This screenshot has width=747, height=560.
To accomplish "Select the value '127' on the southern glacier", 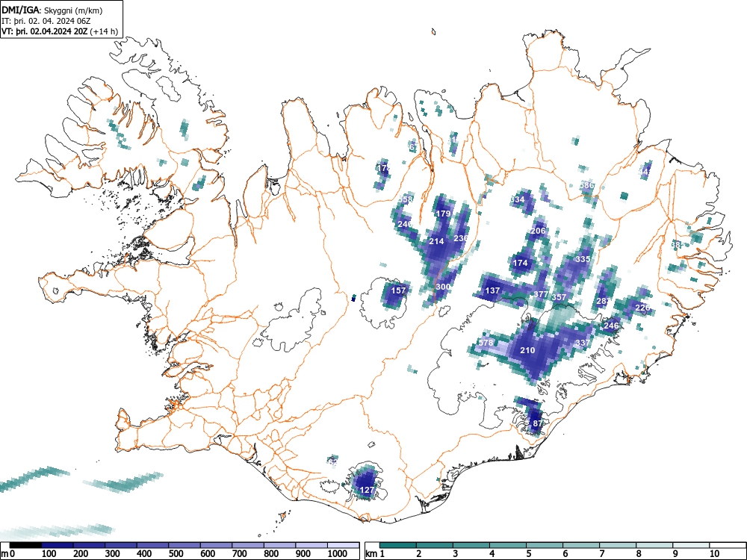I will [x=367, y=490].
